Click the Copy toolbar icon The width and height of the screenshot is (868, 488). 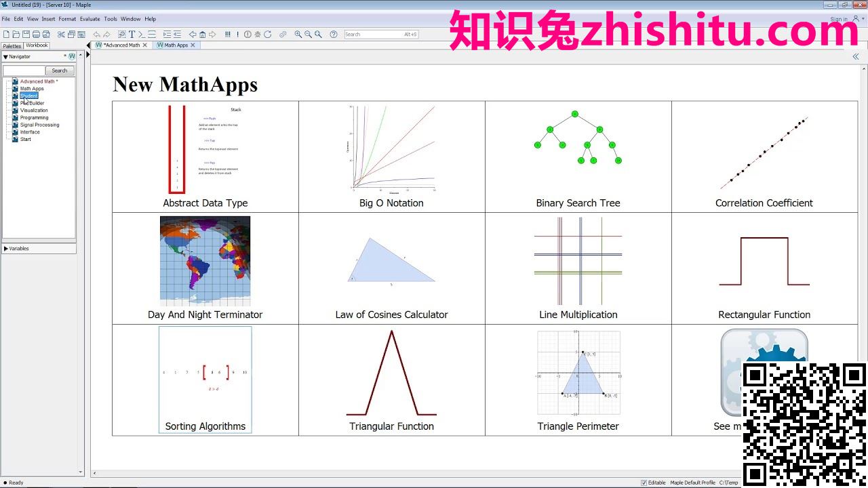71,34
